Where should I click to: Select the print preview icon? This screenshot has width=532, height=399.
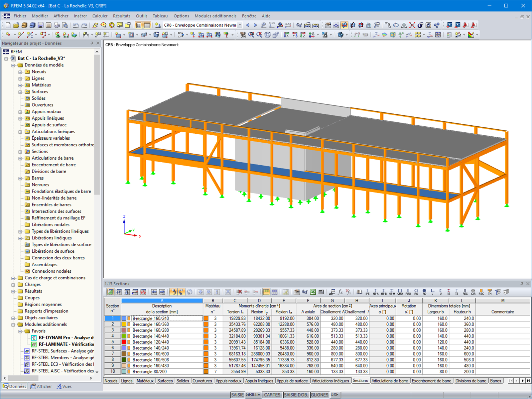tap(65, 25)
